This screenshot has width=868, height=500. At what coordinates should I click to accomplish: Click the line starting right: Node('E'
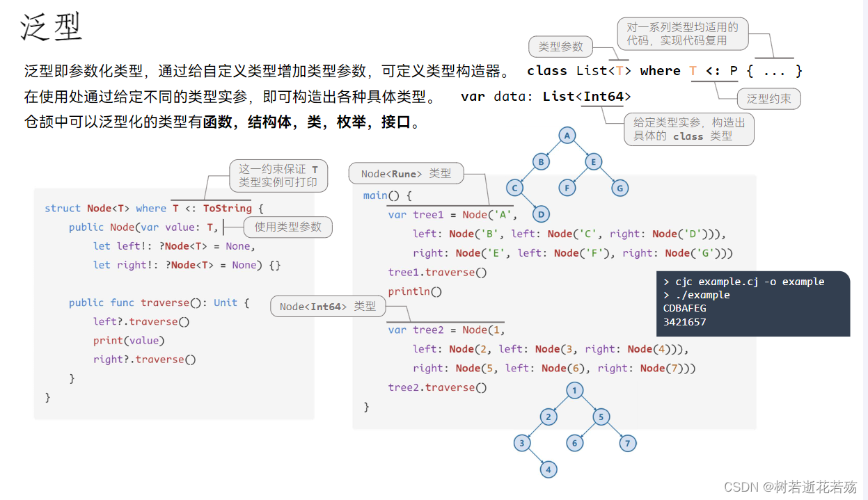point(573,253)
